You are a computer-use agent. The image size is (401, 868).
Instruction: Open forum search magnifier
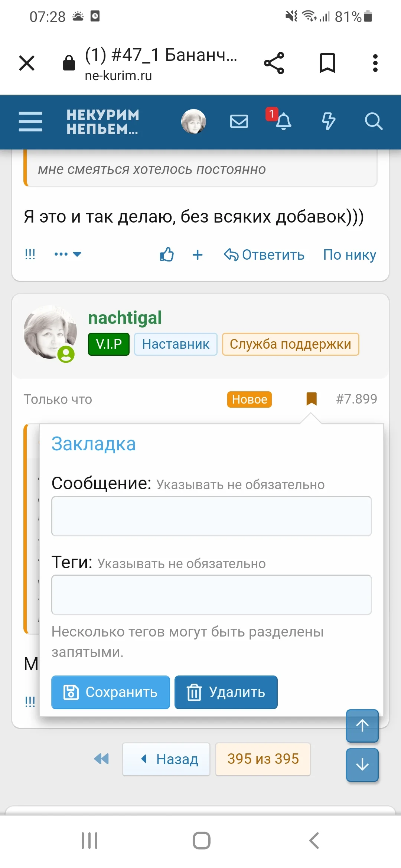(374, 121)
